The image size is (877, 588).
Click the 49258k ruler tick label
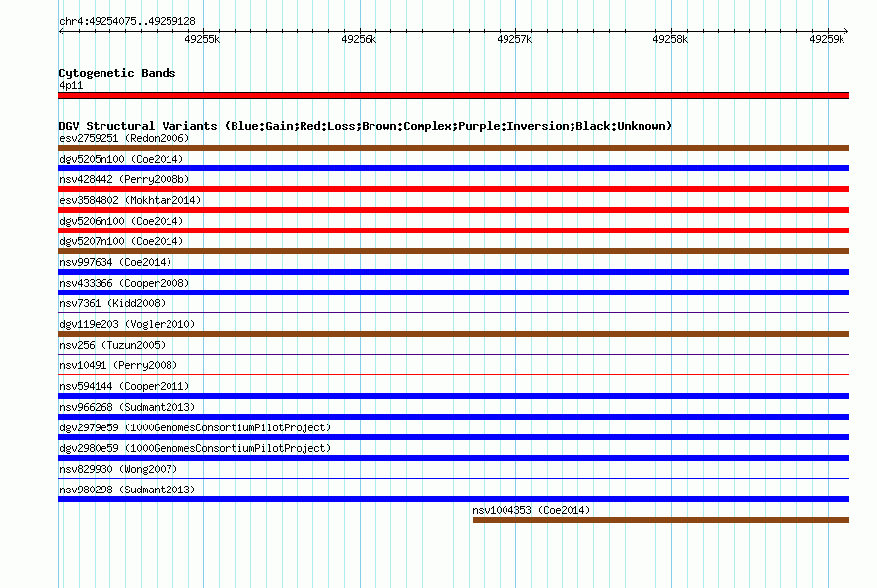[670, 39]
